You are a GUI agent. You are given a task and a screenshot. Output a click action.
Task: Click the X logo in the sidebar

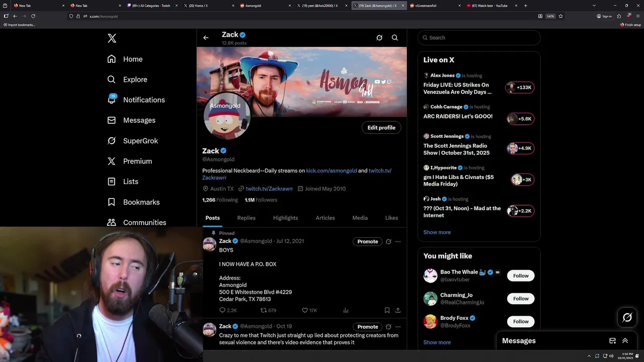tap(112, 38)
